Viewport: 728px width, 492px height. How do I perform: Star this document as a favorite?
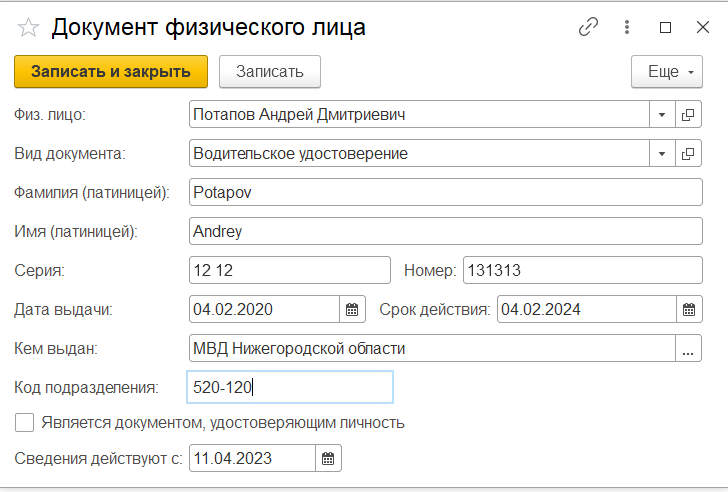(x=29, y=28)
